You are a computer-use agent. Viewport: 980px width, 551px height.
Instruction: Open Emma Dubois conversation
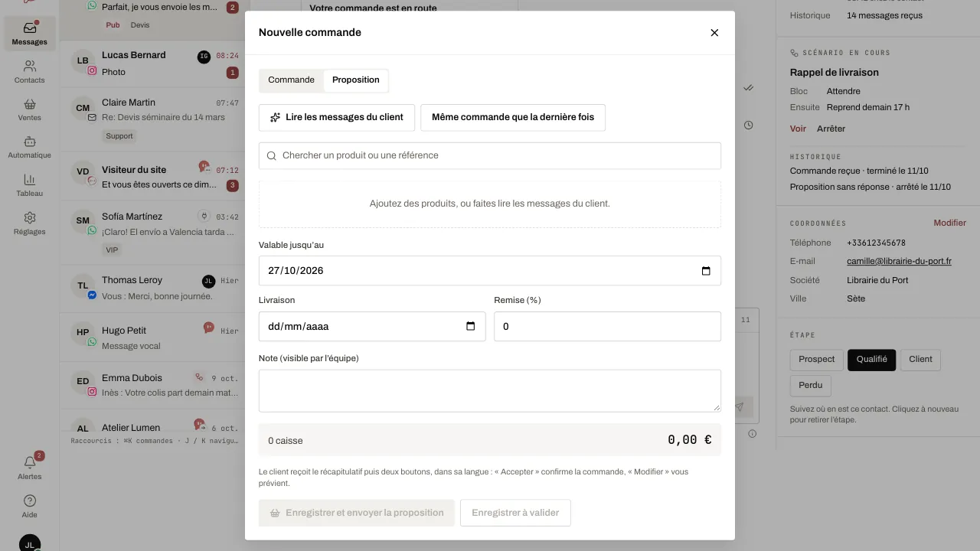coord(152,385)
